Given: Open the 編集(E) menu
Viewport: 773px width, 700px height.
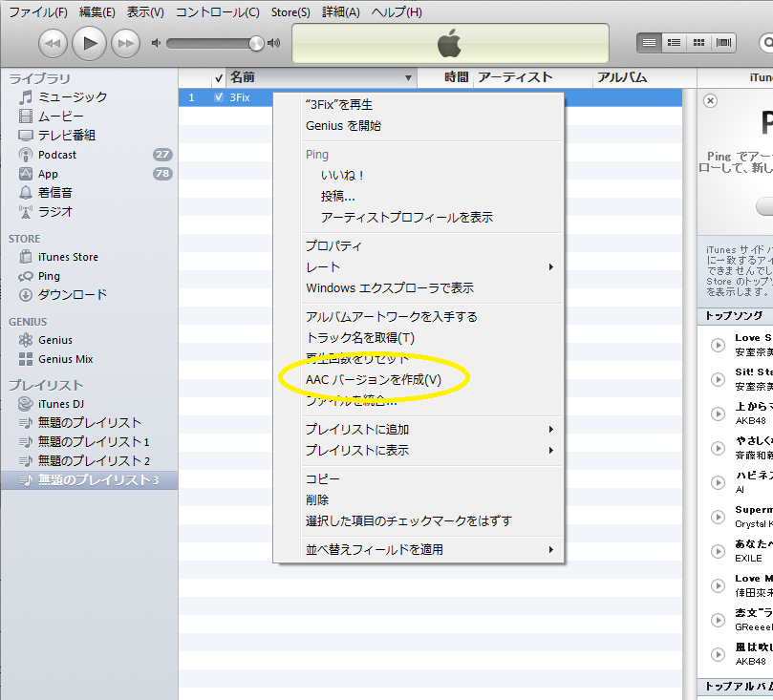Looking at the screenshot, I should (x=97, y=12).
